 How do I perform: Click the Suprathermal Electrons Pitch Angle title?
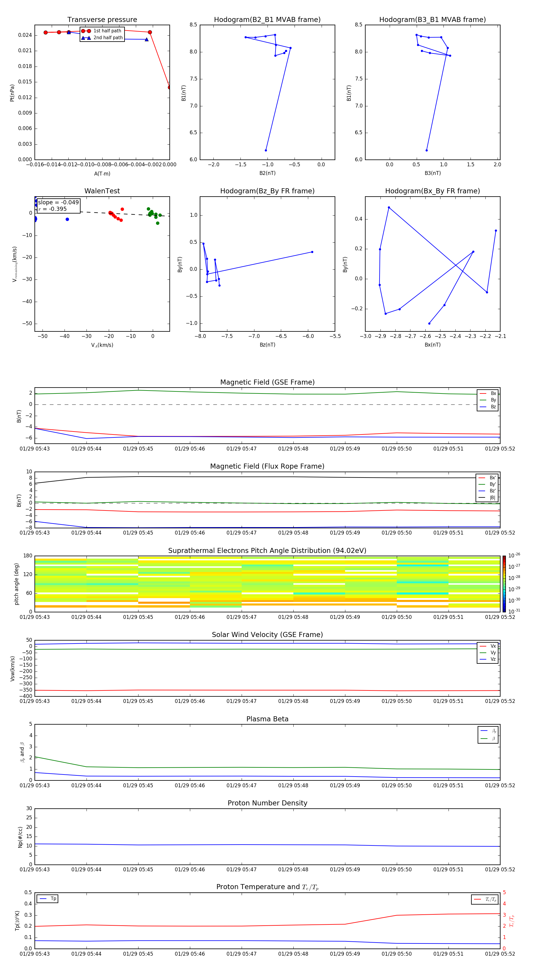[267, 551]
